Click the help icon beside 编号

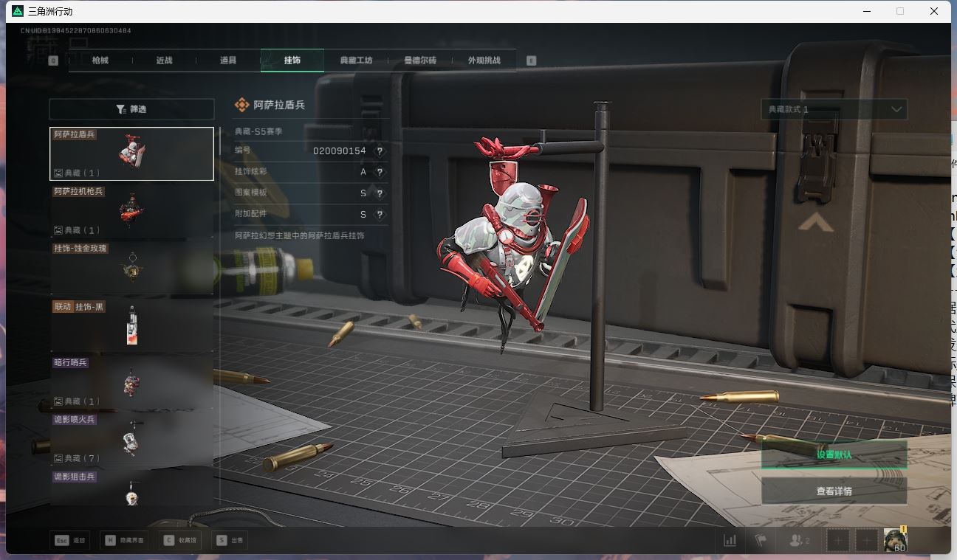(x=380, y=151)
